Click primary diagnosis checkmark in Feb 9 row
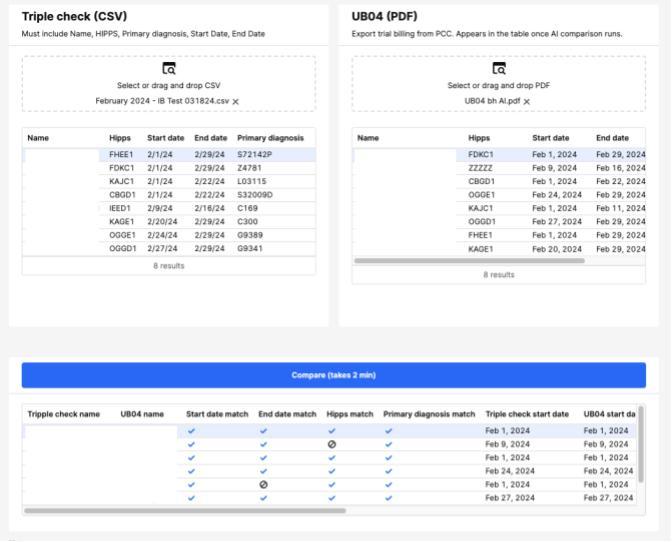Viewport: 672px width, 542px height. [389, 444]
